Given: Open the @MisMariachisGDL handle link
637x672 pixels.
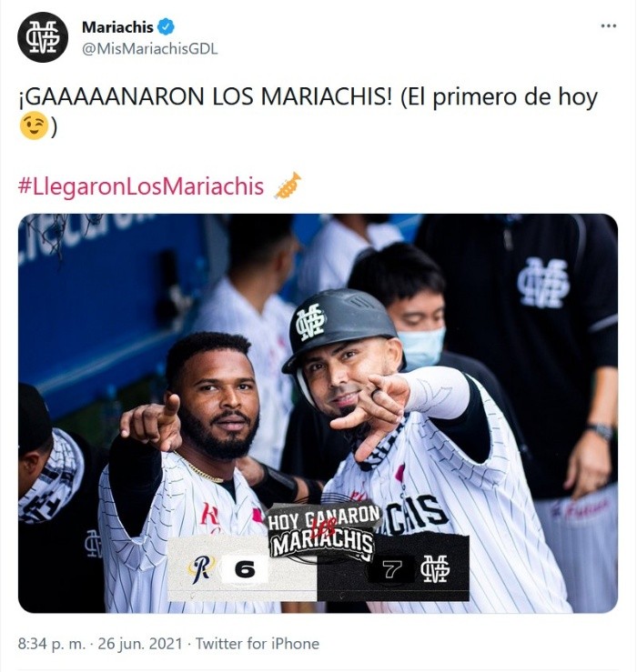Looking at the screenshot, I should tap(150, 49).
